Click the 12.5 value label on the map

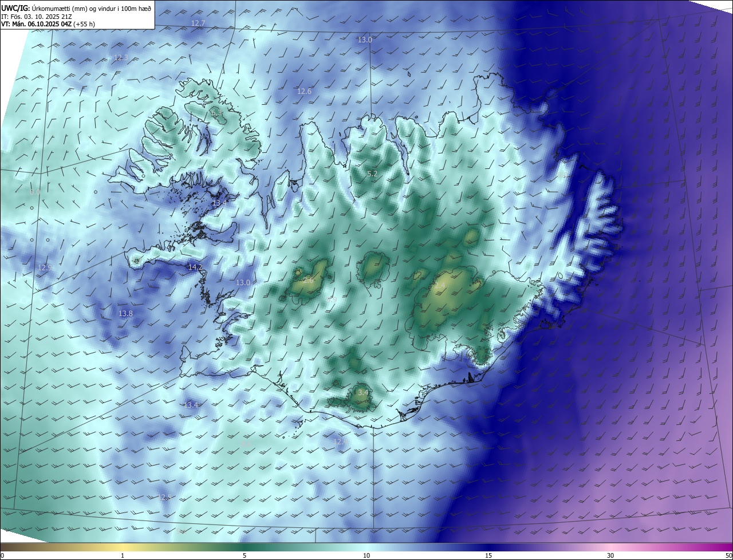tap(164, 498)
